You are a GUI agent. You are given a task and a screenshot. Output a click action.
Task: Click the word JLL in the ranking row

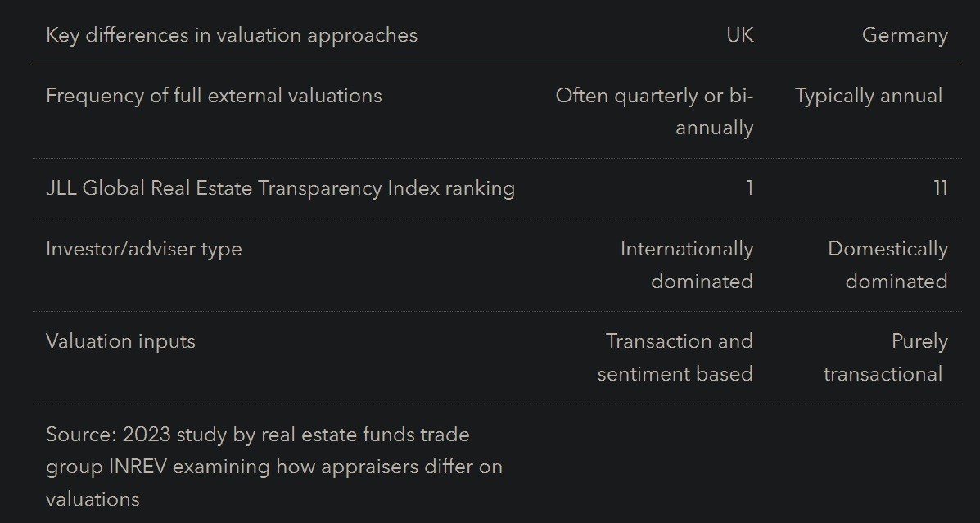[61, 188]
